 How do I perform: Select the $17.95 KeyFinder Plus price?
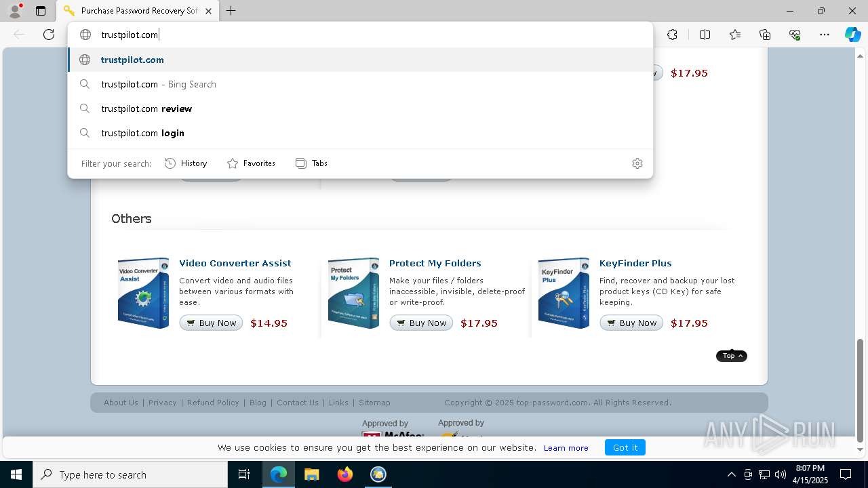[x=689, y=323]
